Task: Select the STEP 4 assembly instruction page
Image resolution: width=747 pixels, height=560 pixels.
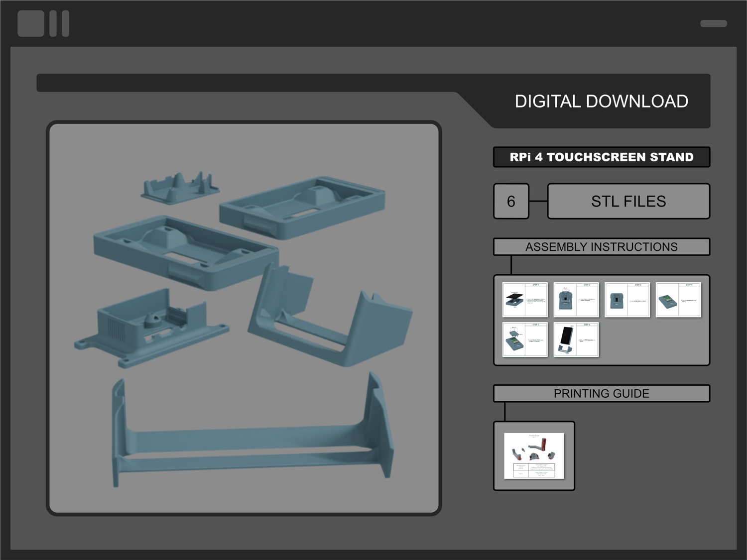Action: click(x=678, y=300)
